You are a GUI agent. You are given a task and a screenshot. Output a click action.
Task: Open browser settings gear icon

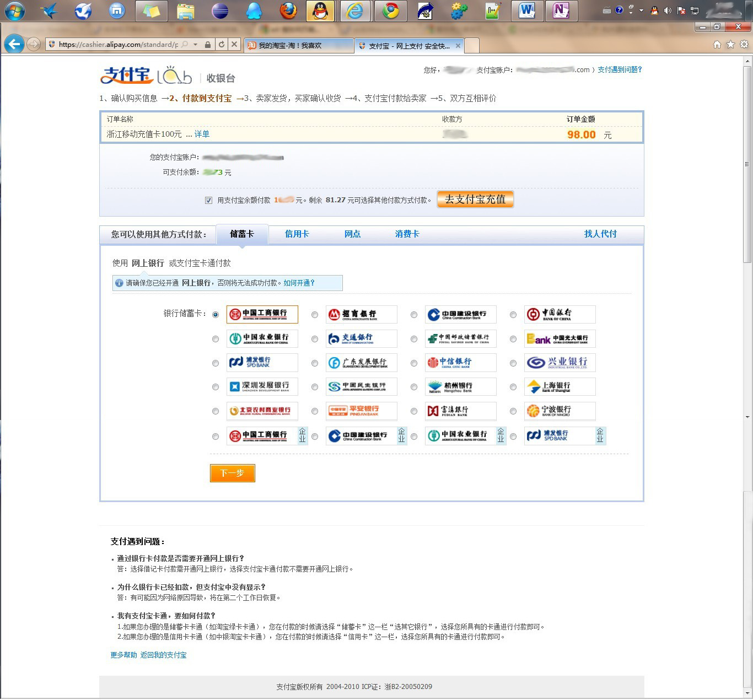coord(744,45)
